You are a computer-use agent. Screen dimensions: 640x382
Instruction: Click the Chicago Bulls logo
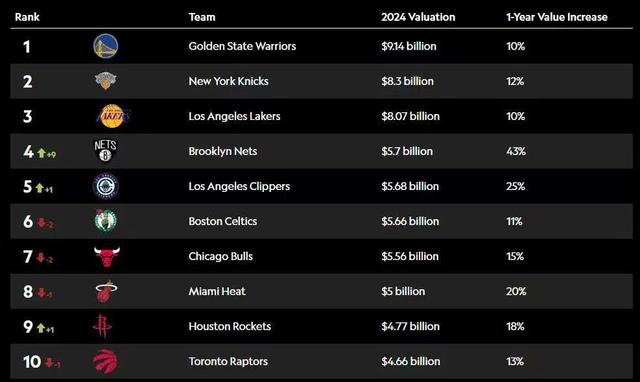point(107,257)
